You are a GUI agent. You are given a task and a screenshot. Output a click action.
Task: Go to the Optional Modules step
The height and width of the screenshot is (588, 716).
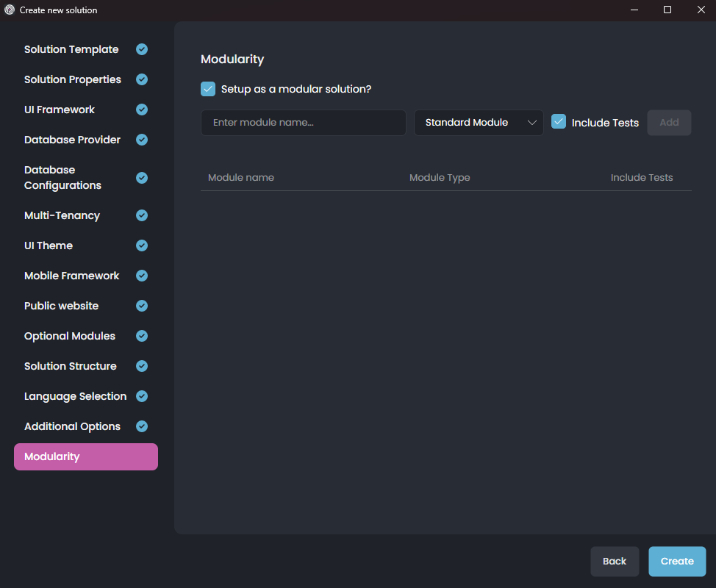coord(69,336)
